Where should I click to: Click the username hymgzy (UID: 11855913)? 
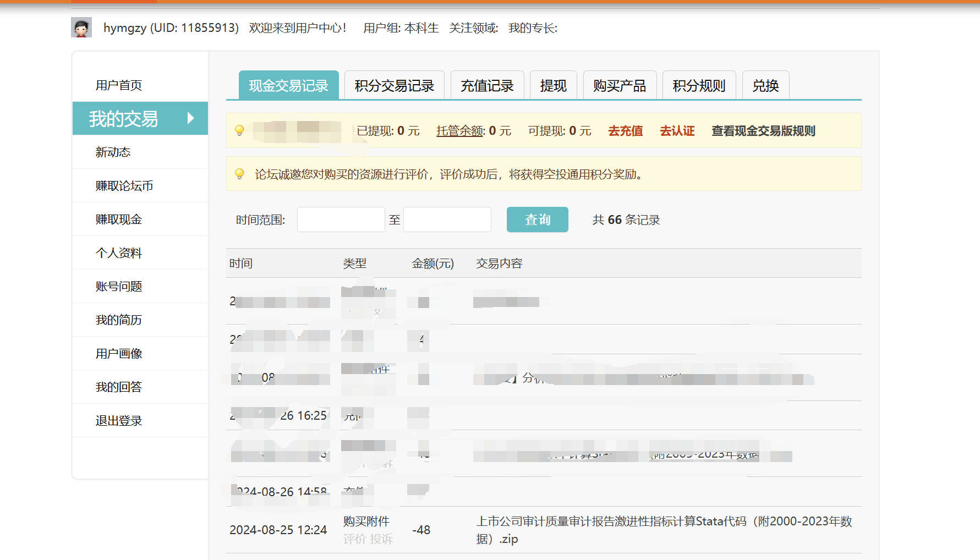coord(171,28)
